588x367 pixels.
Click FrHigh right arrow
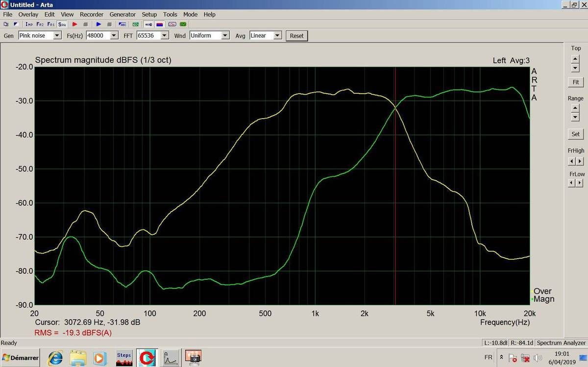[x=580, y=161]
